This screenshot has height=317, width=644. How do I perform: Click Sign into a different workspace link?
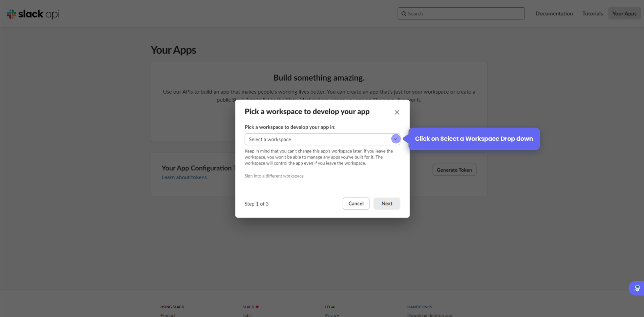(274, 176)
